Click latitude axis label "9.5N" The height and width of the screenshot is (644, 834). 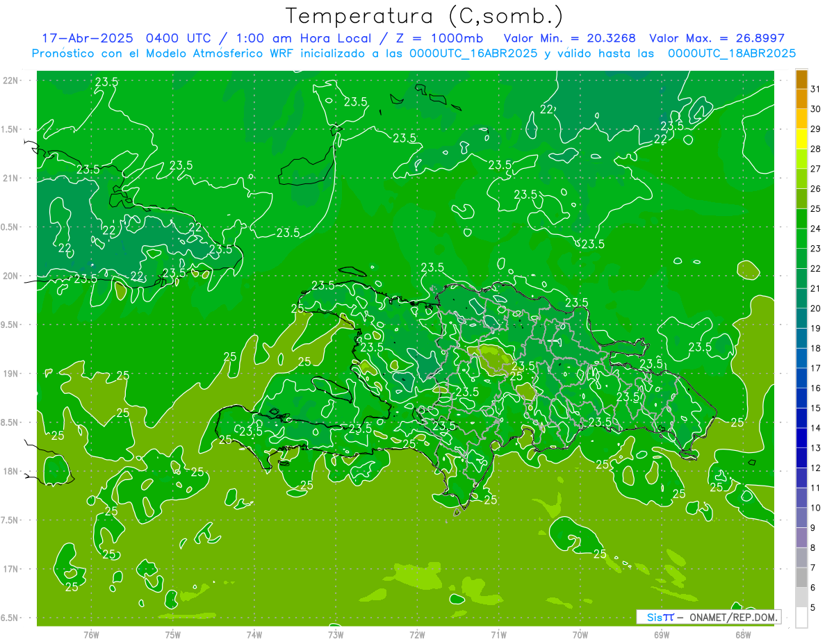tap(10, 325)
